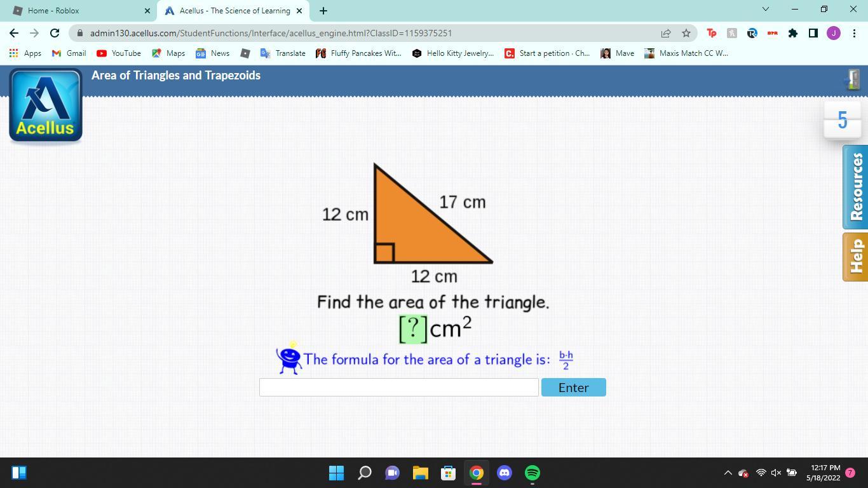This screenshot has height=488, width=868.
Task: Open the Gmail bookmark
Action: coord(69,53)
